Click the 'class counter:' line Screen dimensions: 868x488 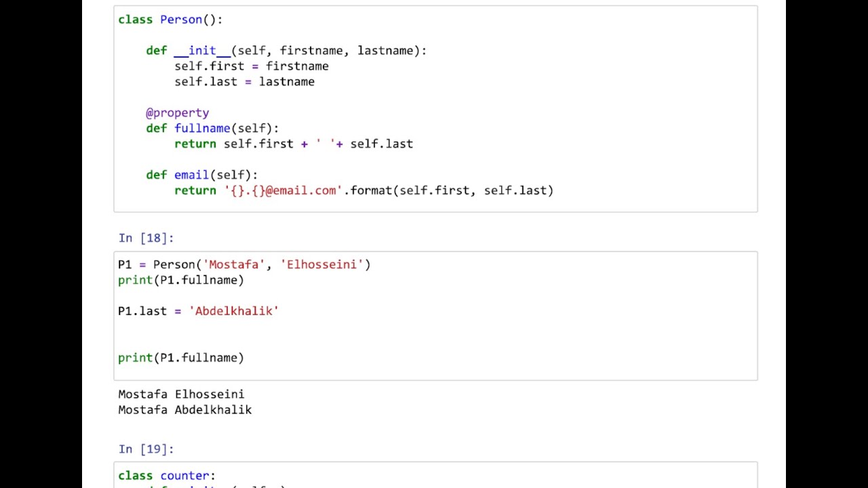click(167, 476)
